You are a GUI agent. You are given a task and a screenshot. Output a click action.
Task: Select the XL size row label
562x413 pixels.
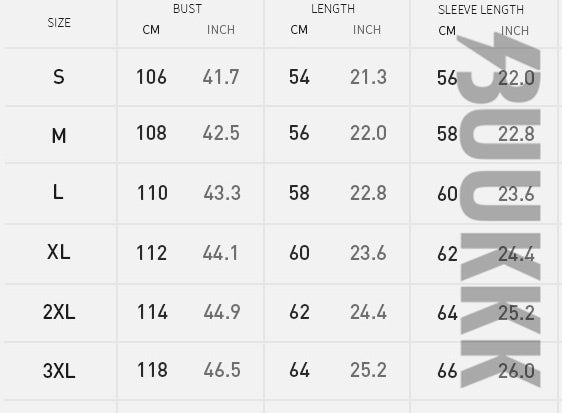click(x=58, y=252)
